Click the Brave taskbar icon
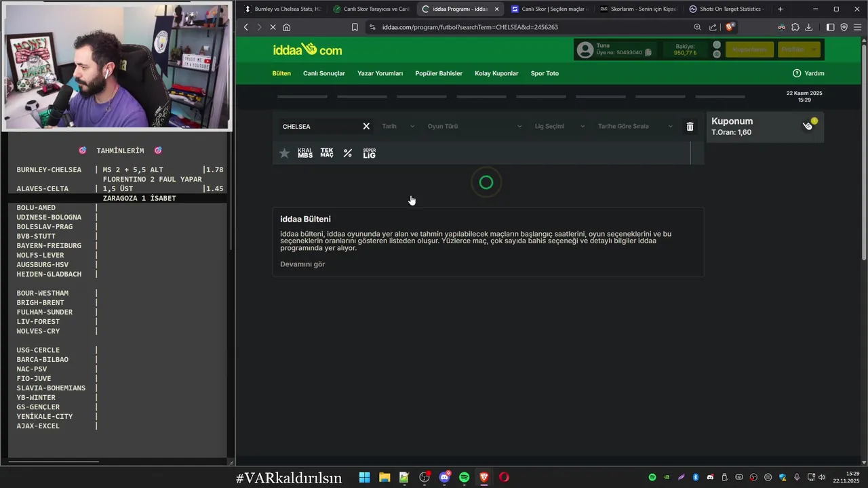The image size is (868, 488). (x=484, y=477)
